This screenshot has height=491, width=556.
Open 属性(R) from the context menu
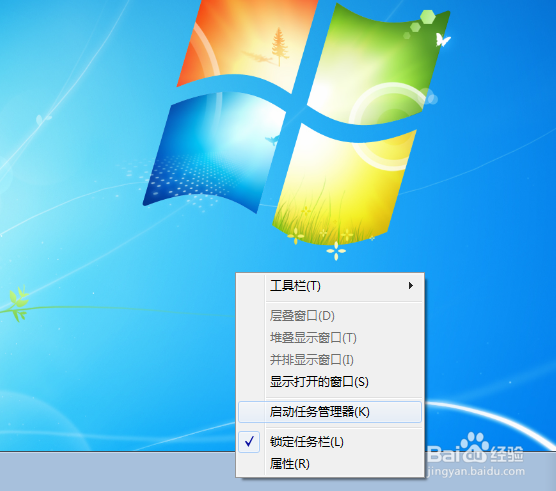tap(330, 464)
